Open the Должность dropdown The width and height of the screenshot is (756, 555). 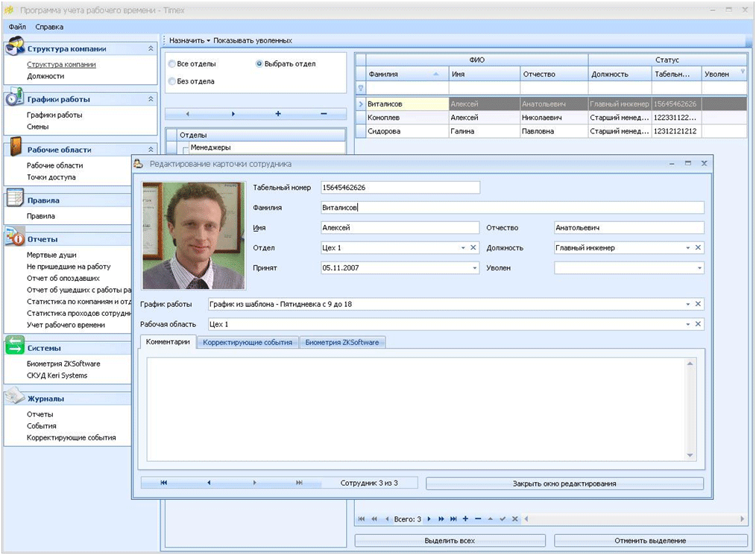[x=688, y=247]
